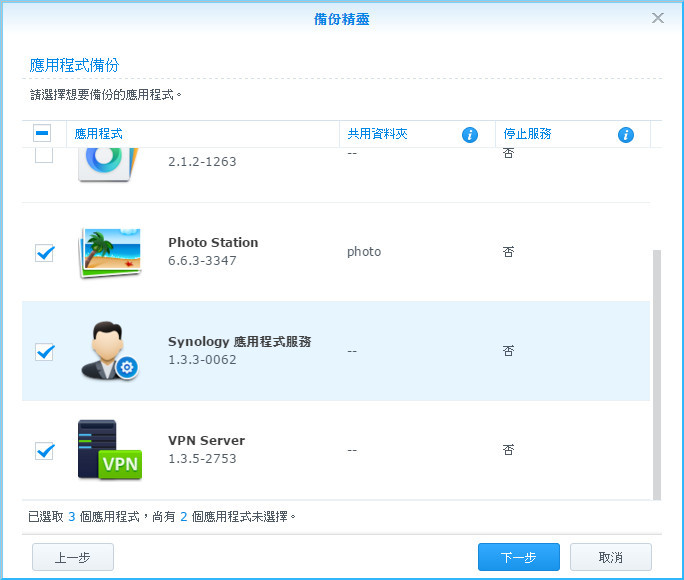The height and width of the screenshot is (580, 684).
Task: Click the Synology application service user icon
Action: tap(108, 351)
